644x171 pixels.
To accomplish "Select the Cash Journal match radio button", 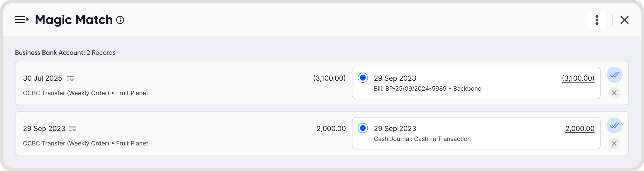I will 363,128.
